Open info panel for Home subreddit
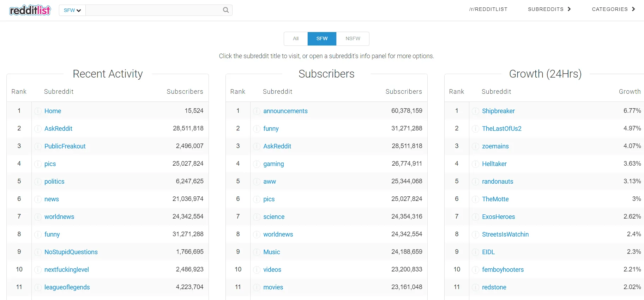The height and width of the screenshot is (300, 644). pos(38,111)
